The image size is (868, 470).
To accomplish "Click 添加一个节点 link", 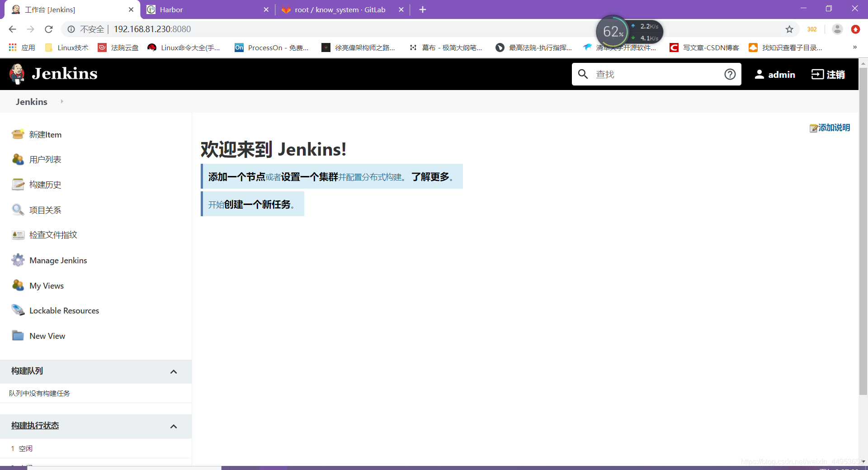I will (x=236, y=177).
